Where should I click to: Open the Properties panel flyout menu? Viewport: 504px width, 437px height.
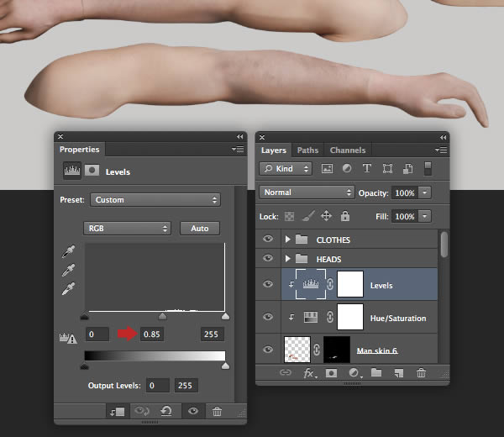[238, 150]
